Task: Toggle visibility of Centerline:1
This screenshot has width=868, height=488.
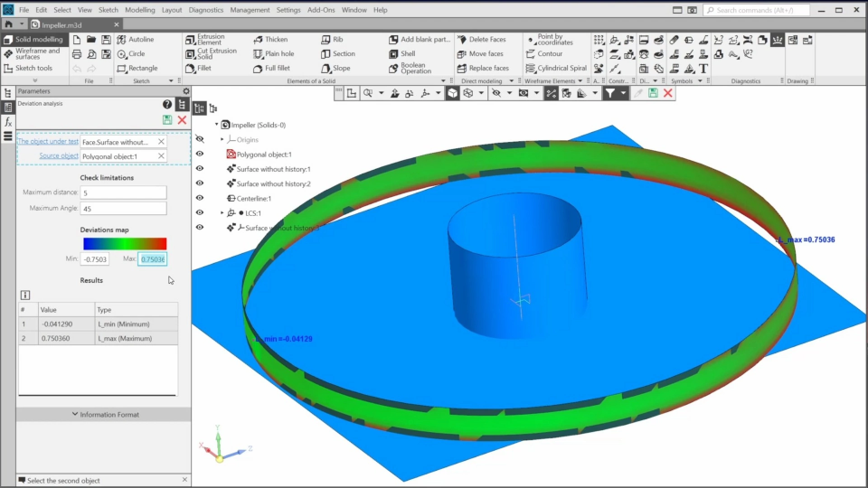Action: point(200,198)
